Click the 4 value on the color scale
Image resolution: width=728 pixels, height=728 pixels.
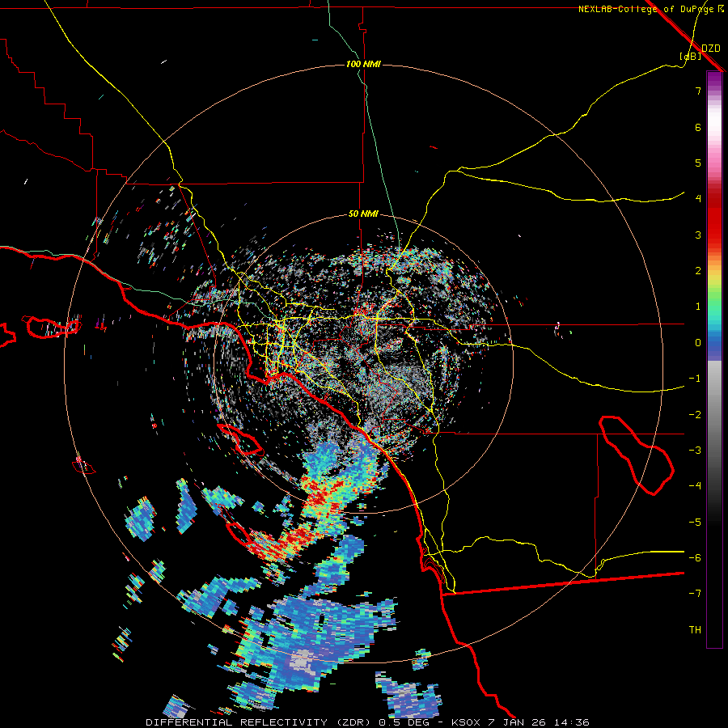pyautogui.click(x=698, y=199)
